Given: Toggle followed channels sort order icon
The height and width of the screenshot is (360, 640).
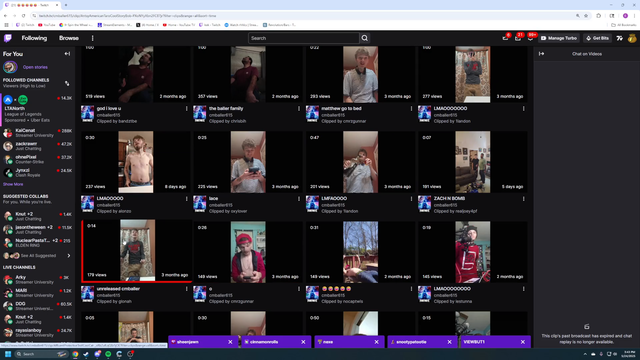Looking at the screenshot, I should (67, 83).
